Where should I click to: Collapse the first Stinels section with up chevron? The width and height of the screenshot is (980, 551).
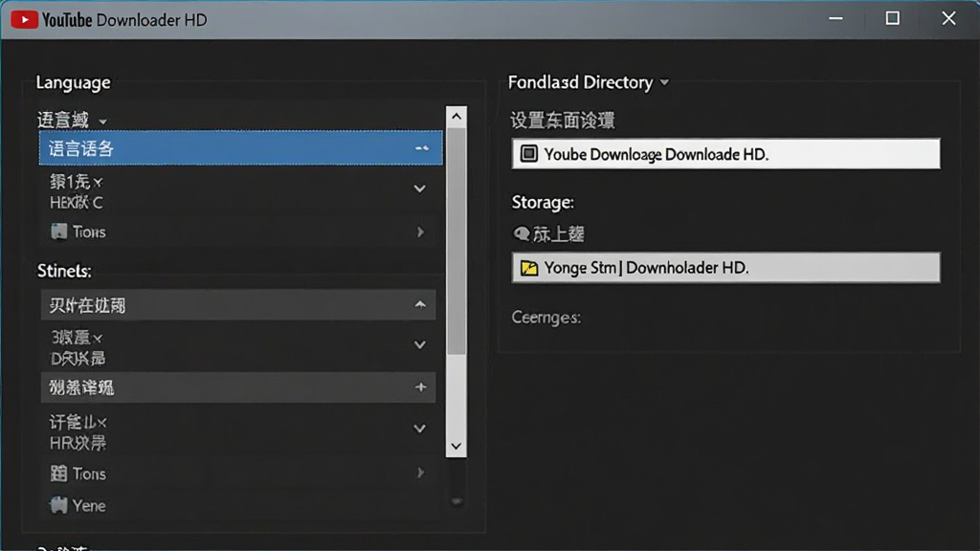pos(420,305)
